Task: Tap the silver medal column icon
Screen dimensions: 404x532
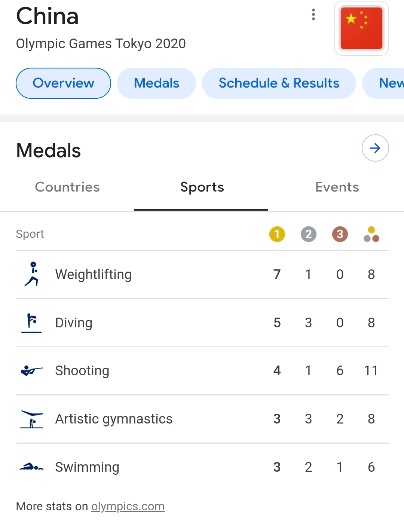Action: point(309,234)
